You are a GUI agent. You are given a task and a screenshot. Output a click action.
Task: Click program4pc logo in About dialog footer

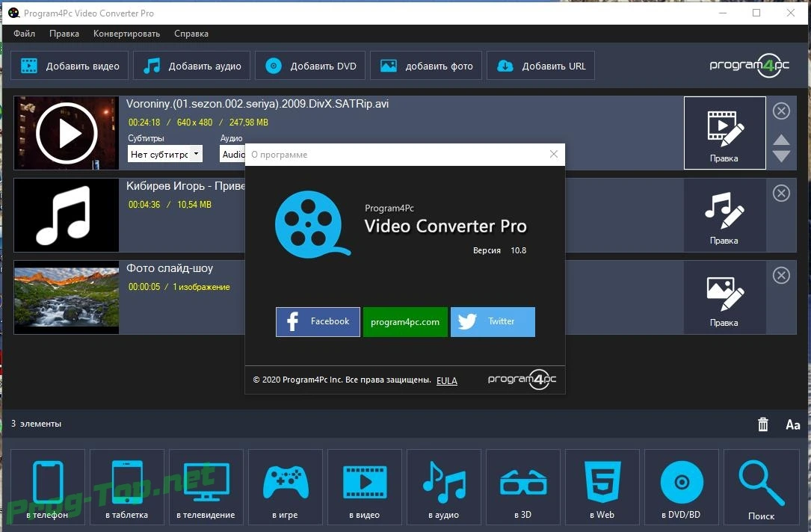pos(522,380)
